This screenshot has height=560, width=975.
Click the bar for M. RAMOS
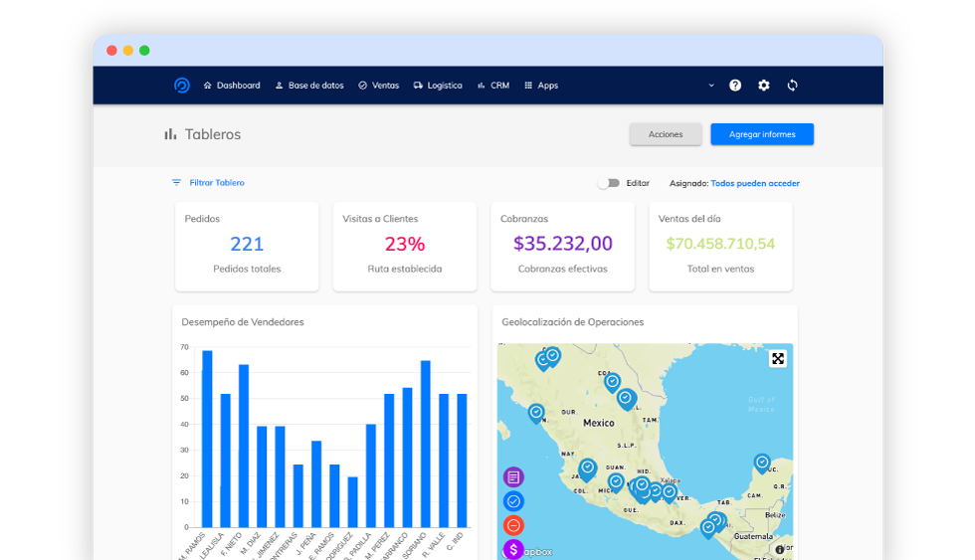207,439
